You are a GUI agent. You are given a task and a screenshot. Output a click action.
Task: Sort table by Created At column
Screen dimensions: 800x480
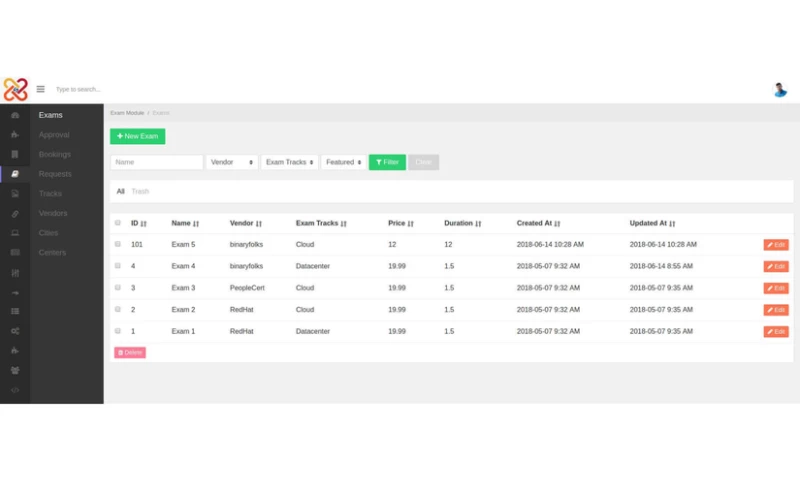538,223
